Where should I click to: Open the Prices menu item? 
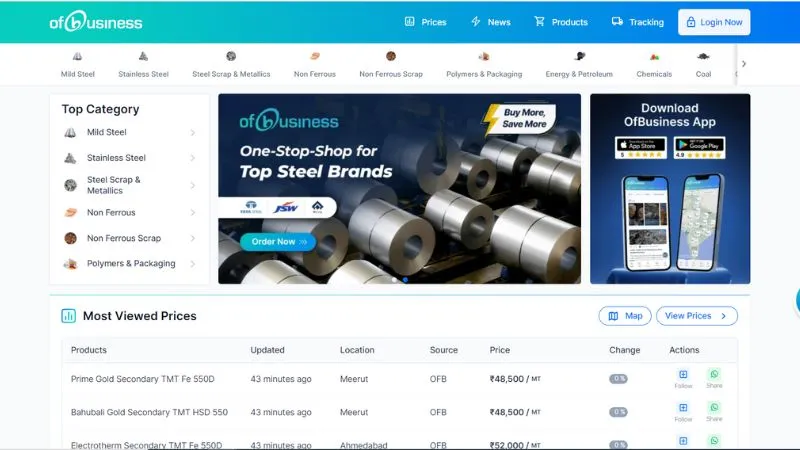[x=426, y=22]
